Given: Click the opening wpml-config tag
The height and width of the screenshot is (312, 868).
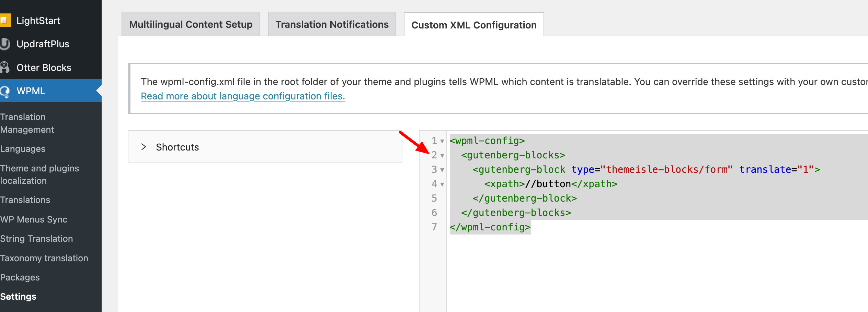Looking at the screenshot, I should point(487,141).
